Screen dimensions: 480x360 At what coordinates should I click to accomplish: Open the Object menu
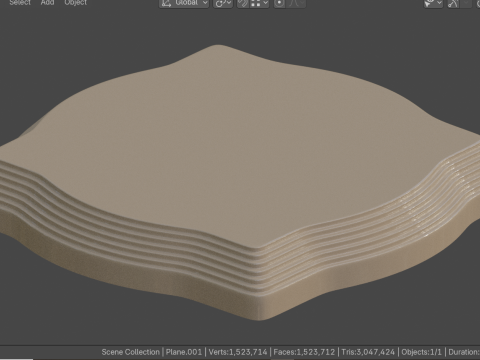coord(76,2)
